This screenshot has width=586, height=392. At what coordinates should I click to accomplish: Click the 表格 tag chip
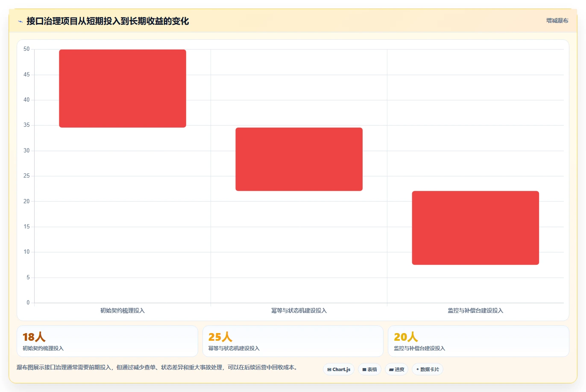click(369, 369)
